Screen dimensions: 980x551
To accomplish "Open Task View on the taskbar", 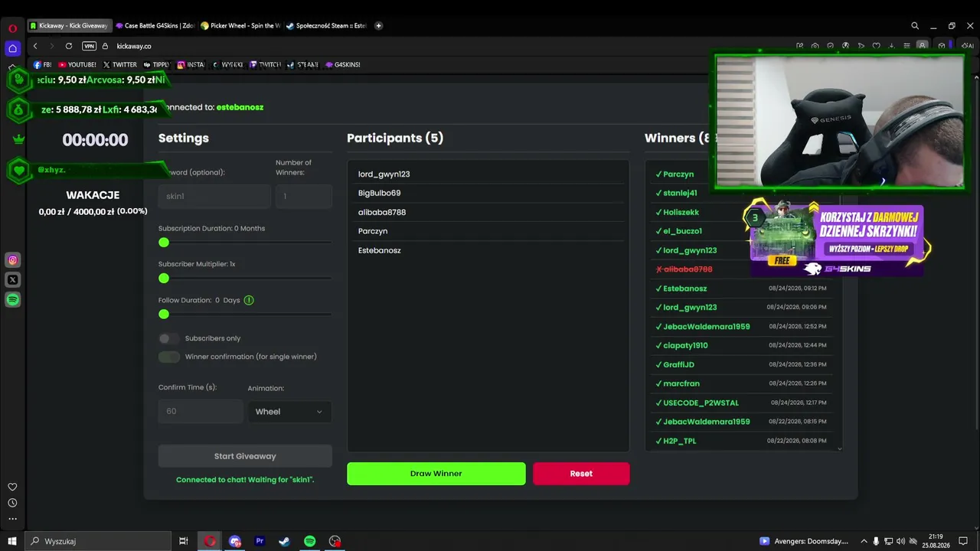I will coord(184,541).
